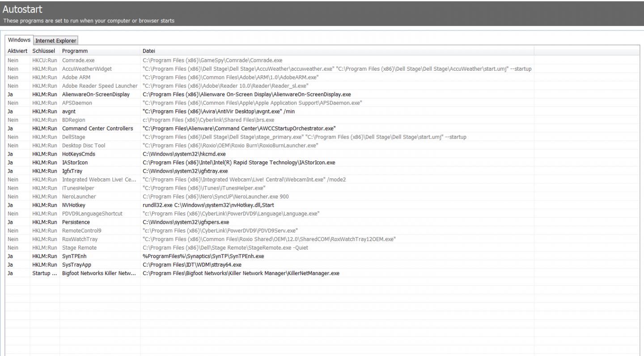Choose the avgnt autostart entry
644x356 pixels.
click(70, 111)
